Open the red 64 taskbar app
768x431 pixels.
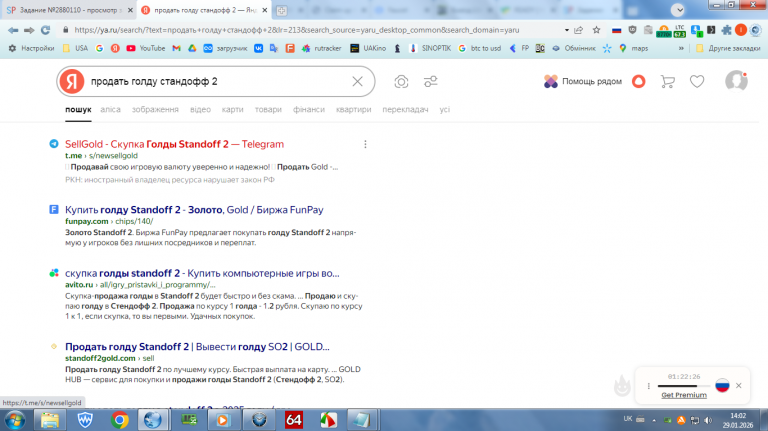coord(294,420)
